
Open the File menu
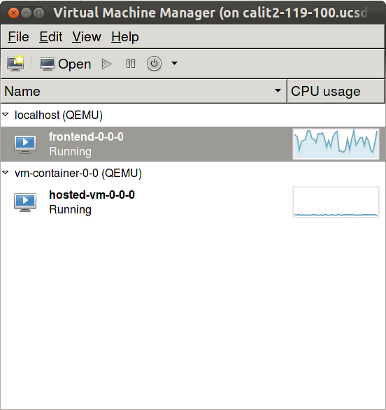(18, 37)
